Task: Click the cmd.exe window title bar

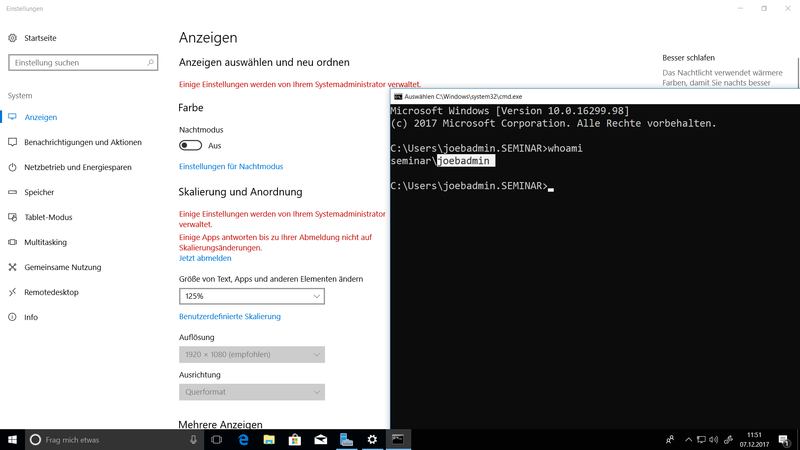Action: click(x=595, y=96)
